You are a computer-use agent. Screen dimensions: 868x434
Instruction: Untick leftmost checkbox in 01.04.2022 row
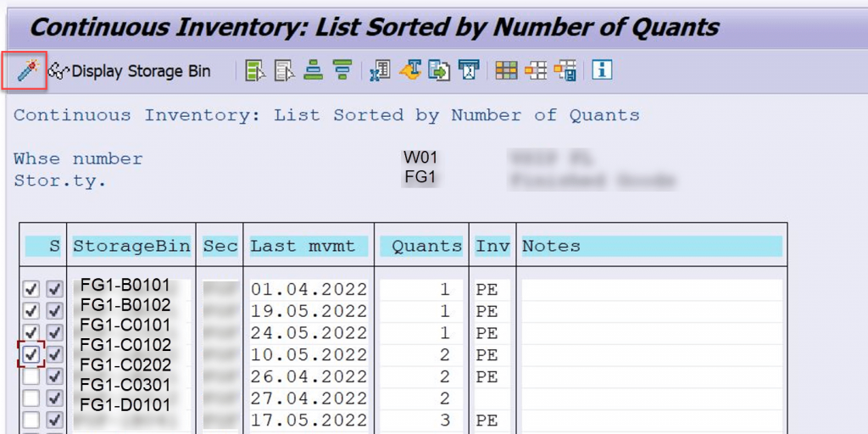(31, 289)
